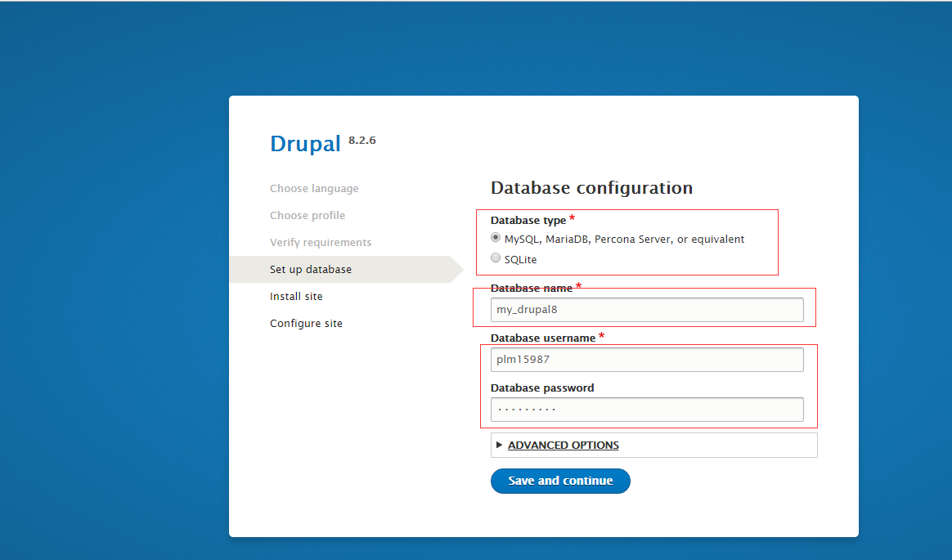This screenshot has width=952, height=560.
Task: Click the Choose language step
Action: (x=314, y=189)
